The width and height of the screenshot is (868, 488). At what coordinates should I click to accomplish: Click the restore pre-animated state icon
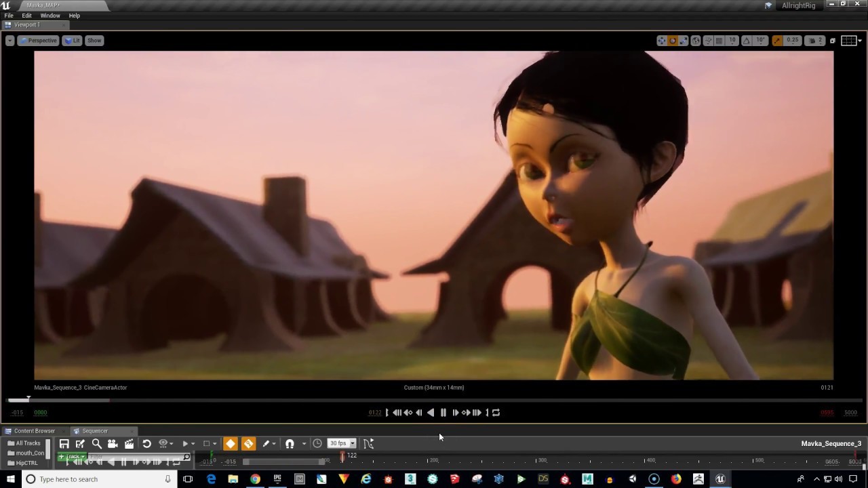pos(146,444)
